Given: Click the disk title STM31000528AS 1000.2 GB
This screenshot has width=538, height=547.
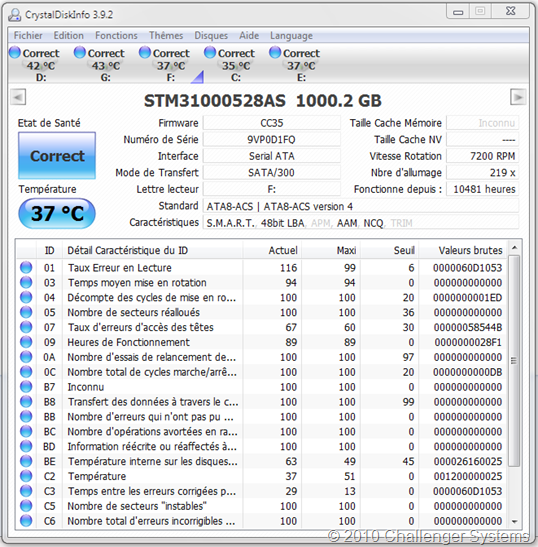Looking at the screenshot, I should coord(263,101).
